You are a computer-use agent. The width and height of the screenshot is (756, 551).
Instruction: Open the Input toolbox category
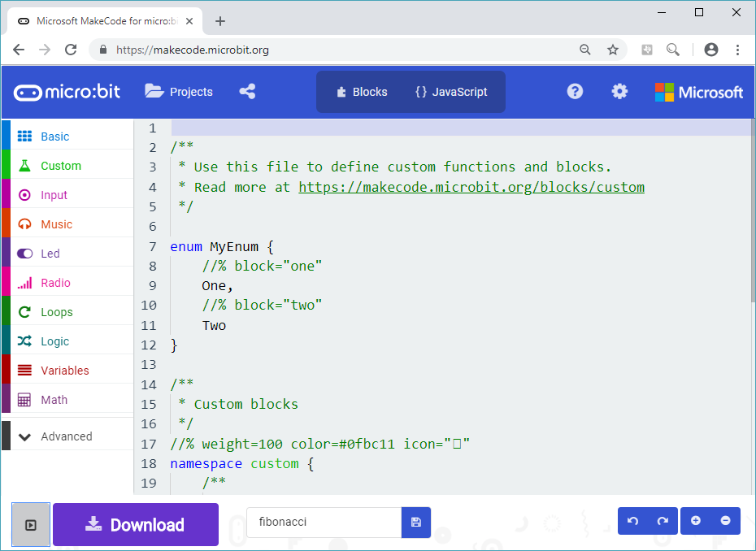click(x=67, y=195)
